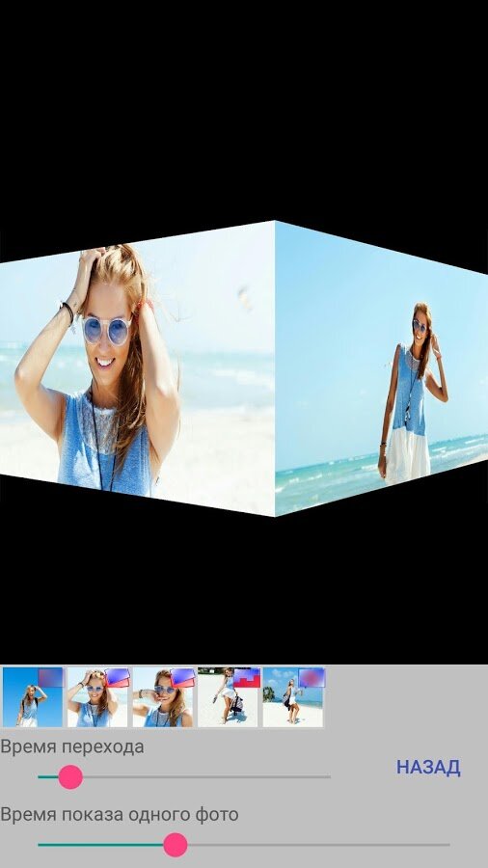Tap the left cube face preview with close-up woman
The image size is (488, 868).
coord(137,368)
